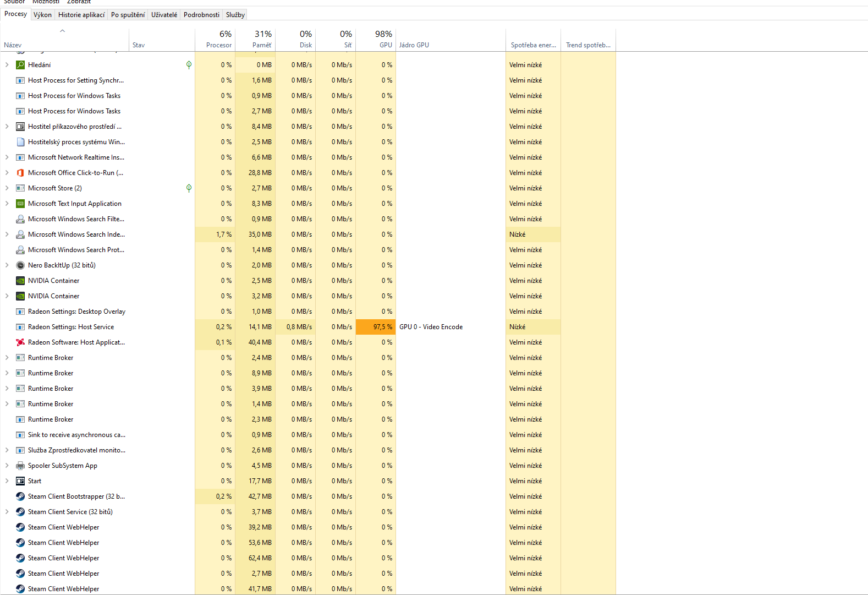The width and height of the screenshot is (868, 595).
Task: Click the Stav column header
Action: 162,40
